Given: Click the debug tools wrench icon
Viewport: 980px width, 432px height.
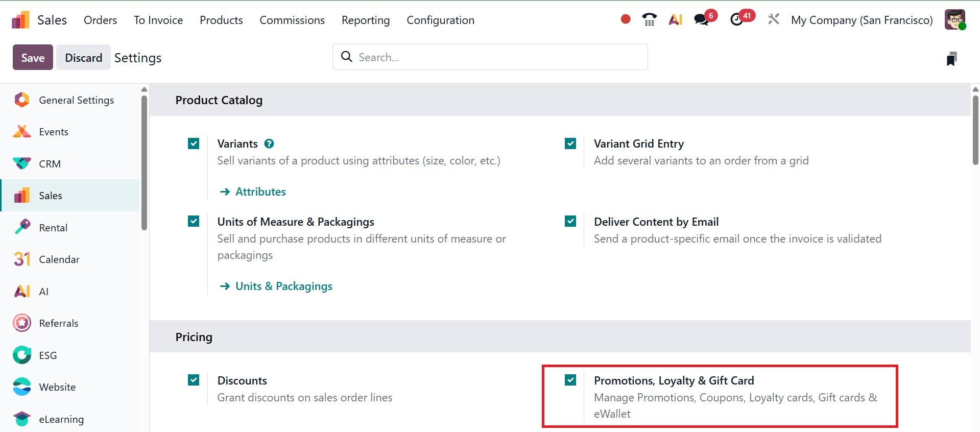Looking at the screenshot, I should pyautogui.click(x=773, y=19).
